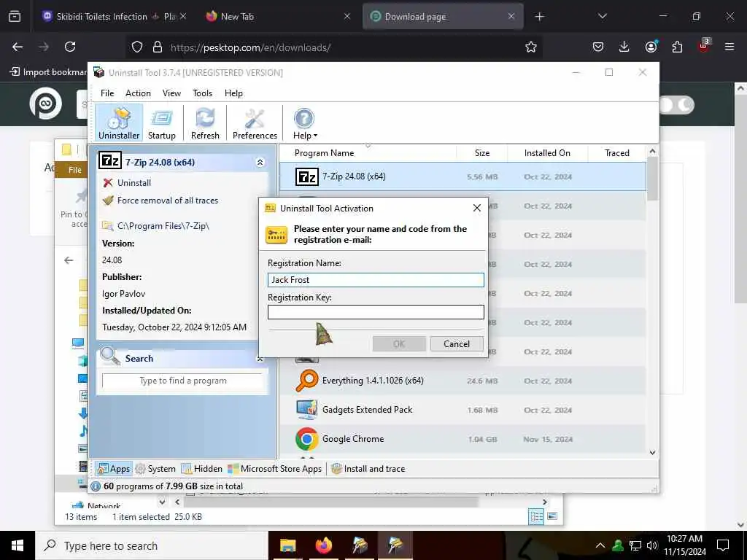Open the taskbar volume icon

[652, 545]
